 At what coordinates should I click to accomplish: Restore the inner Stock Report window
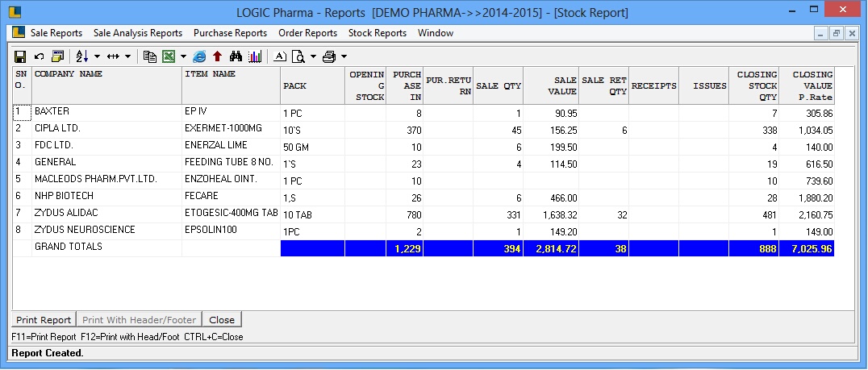pos(836,33)
